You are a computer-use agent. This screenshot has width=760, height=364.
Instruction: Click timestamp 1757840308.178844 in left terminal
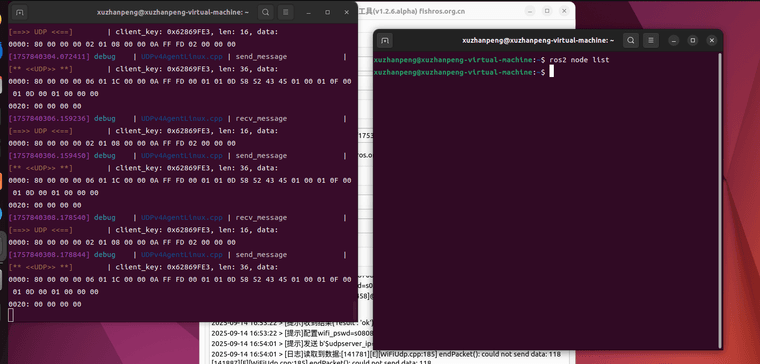click(x=49, y=255)
